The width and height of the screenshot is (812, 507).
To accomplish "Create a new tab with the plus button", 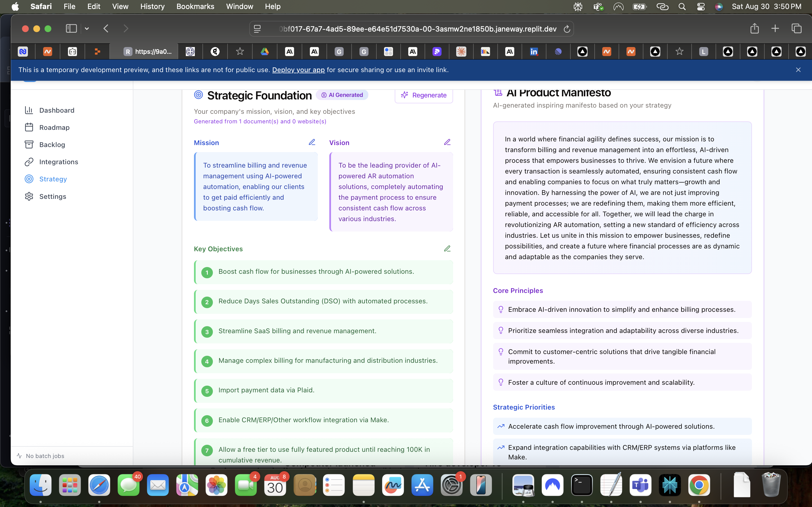I will [x=775, y=28].
